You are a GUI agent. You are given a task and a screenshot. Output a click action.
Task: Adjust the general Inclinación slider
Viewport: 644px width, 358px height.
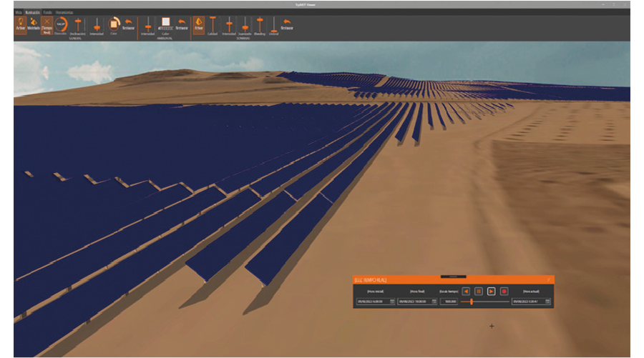[78, 25]
